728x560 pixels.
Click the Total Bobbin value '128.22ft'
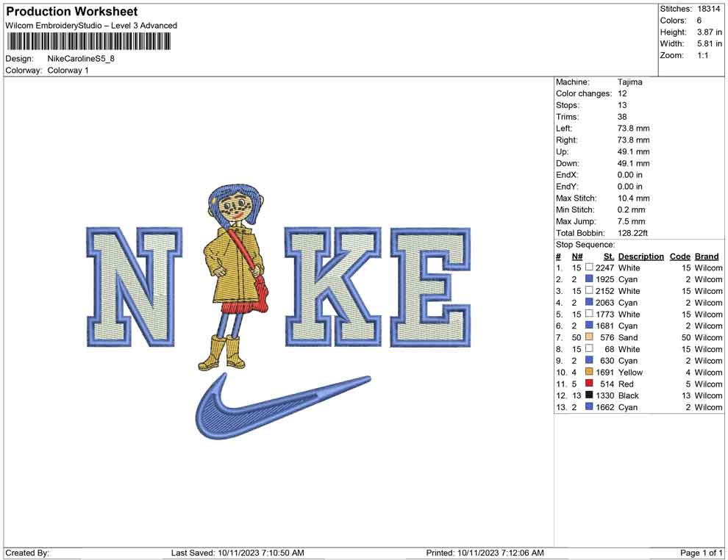tap(633, 232)
